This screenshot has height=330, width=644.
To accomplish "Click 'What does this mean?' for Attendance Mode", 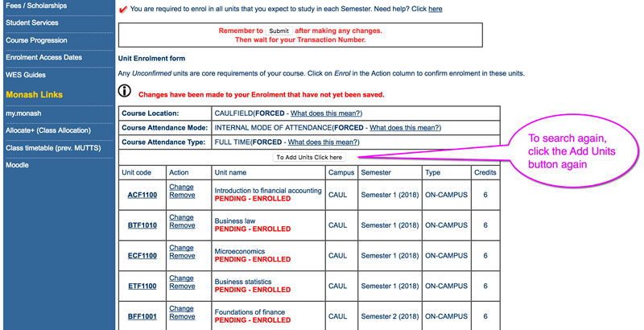I will pos(404,128).
